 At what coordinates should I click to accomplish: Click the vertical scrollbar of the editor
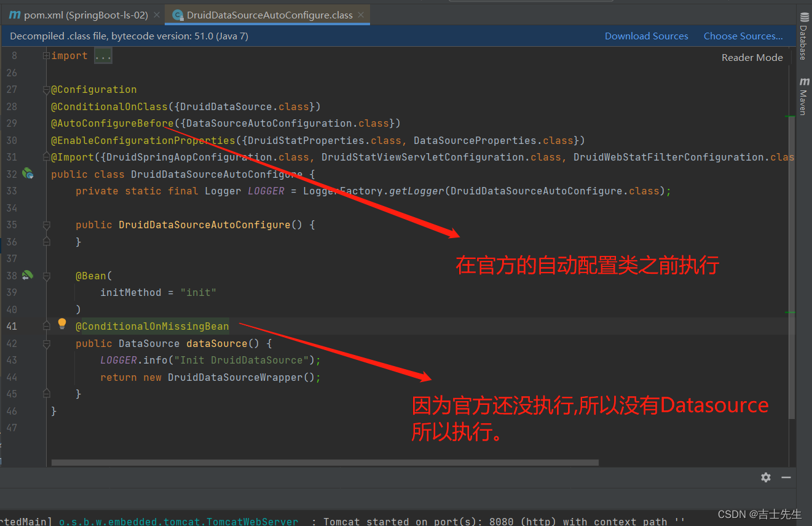pos(792,268)
